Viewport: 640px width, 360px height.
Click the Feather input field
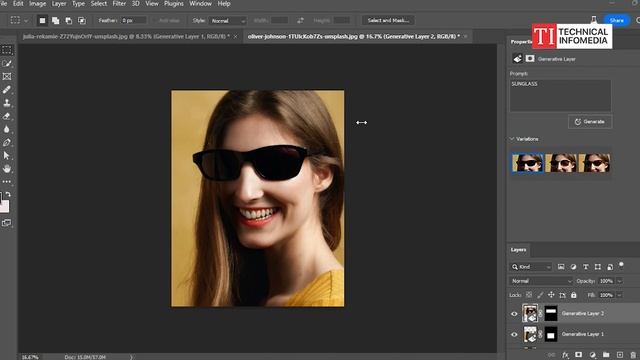[x=133, y=20]
